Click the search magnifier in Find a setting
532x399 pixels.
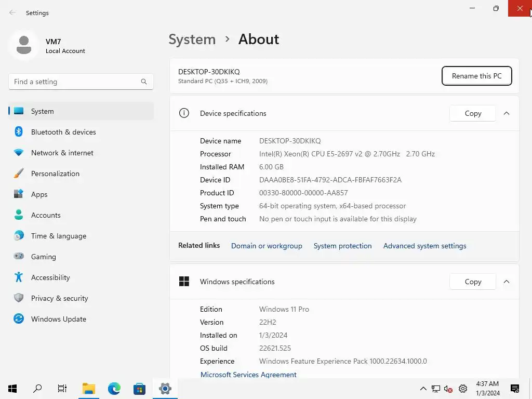(x=144, y=82)
